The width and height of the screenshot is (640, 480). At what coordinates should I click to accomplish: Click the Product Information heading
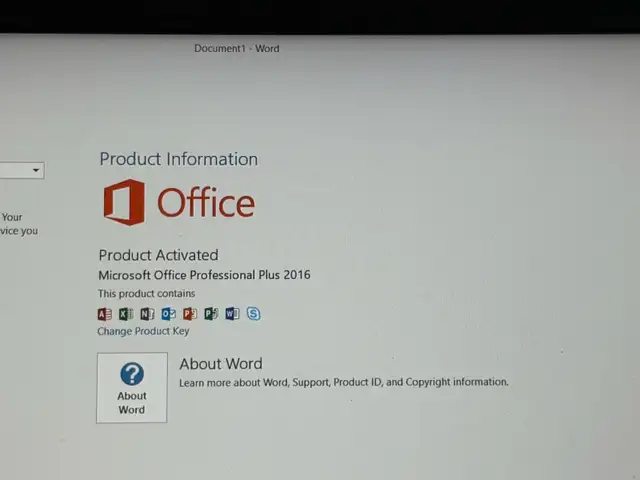coord(179,159)
